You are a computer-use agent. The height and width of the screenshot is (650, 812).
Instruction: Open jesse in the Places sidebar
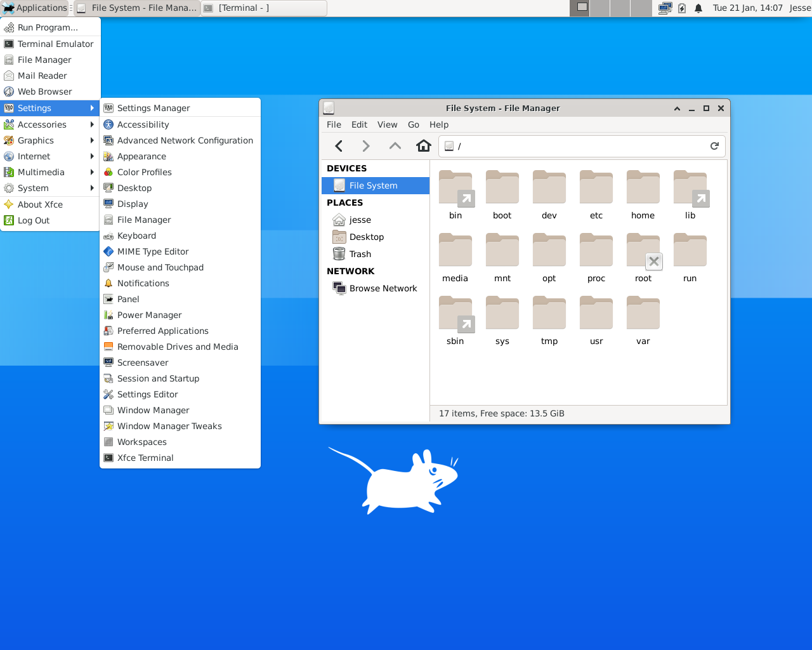[376, 220]
